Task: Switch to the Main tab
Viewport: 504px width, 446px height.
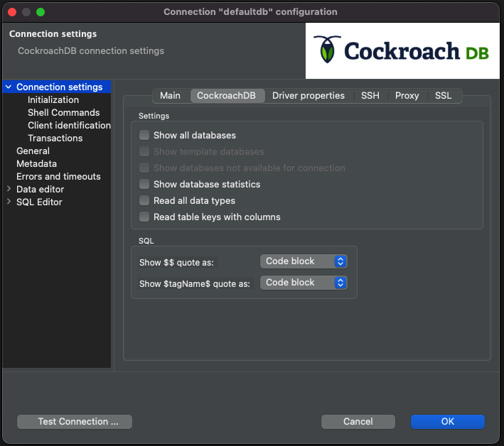Action: [x=170, y=96]
